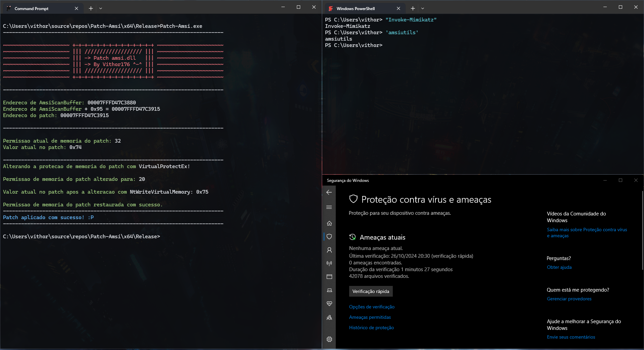Open Device security in the sidebar
Viewport: 644px width, 350px height.
coord(329,290)
